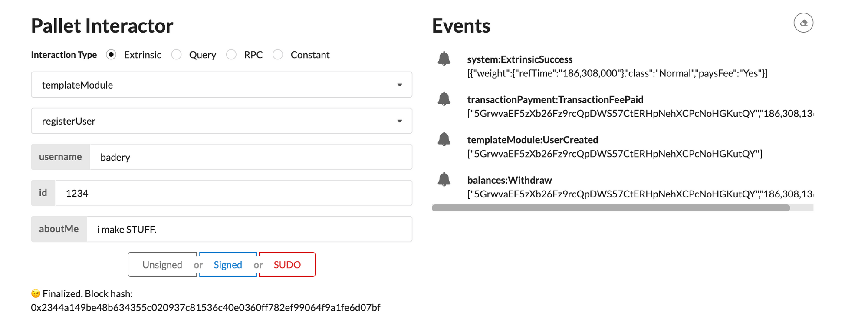This screenshot has width=868, height=329.
Task: Click the bell icon beside system:ExtrinsicSuccess
Action: [444, 59]
